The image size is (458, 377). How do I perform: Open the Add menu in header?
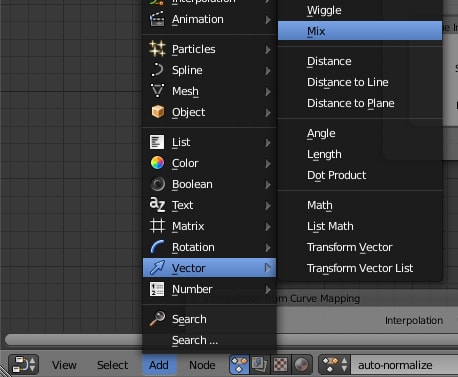coord(159,365)
